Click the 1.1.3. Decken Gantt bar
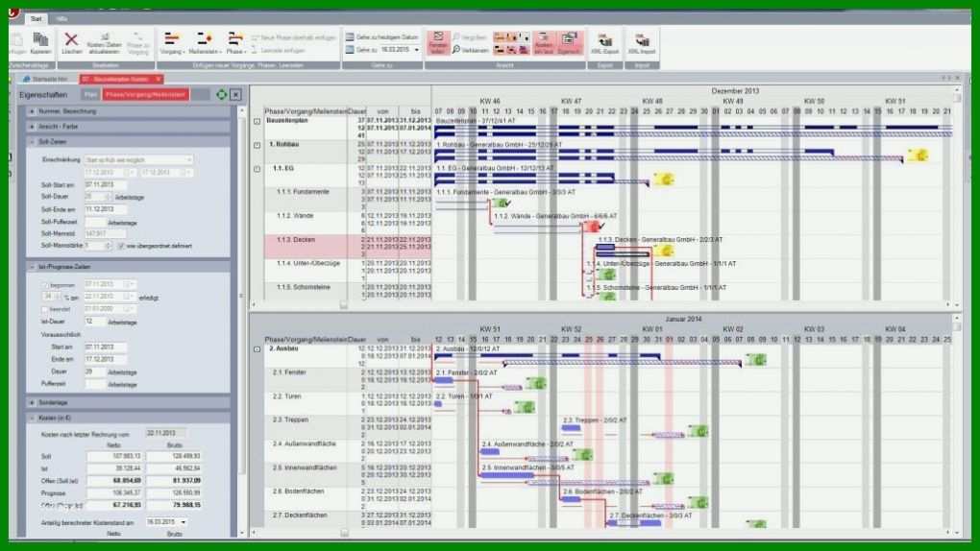 point(605,248)
